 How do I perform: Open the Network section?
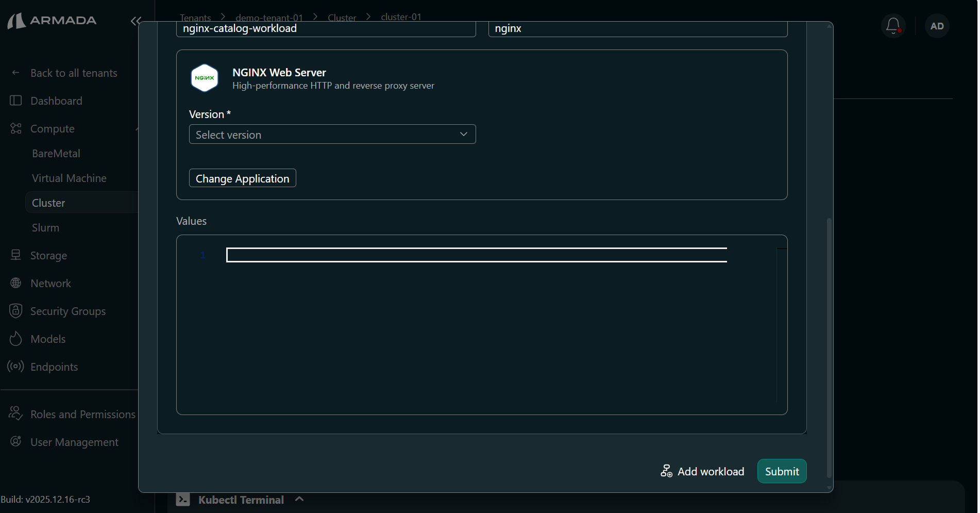[50, 283]
